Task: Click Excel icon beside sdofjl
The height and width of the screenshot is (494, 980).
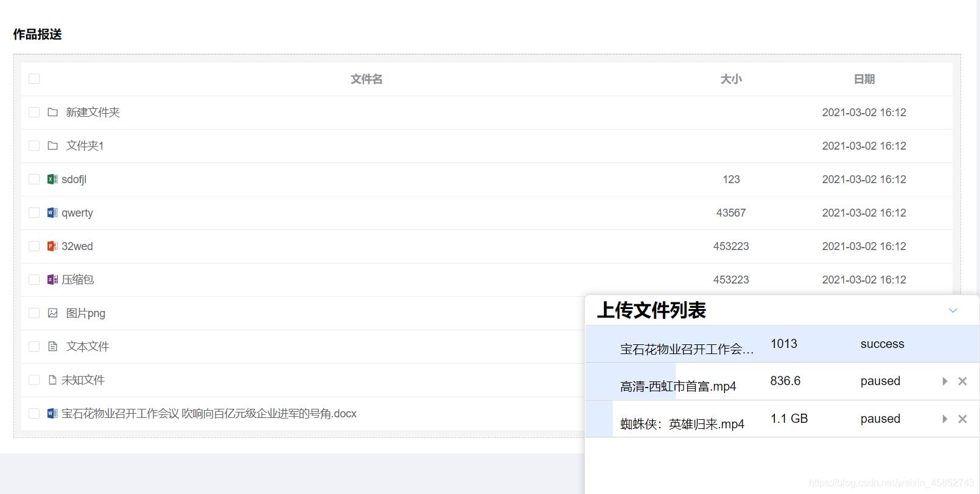Action: coord(53,179)
